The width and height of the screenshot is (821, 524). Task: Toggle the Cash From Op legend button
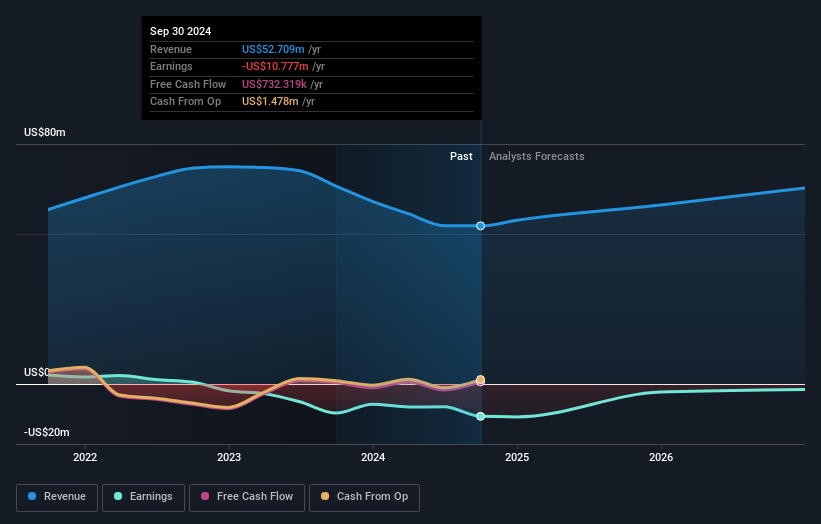[364, 497]
